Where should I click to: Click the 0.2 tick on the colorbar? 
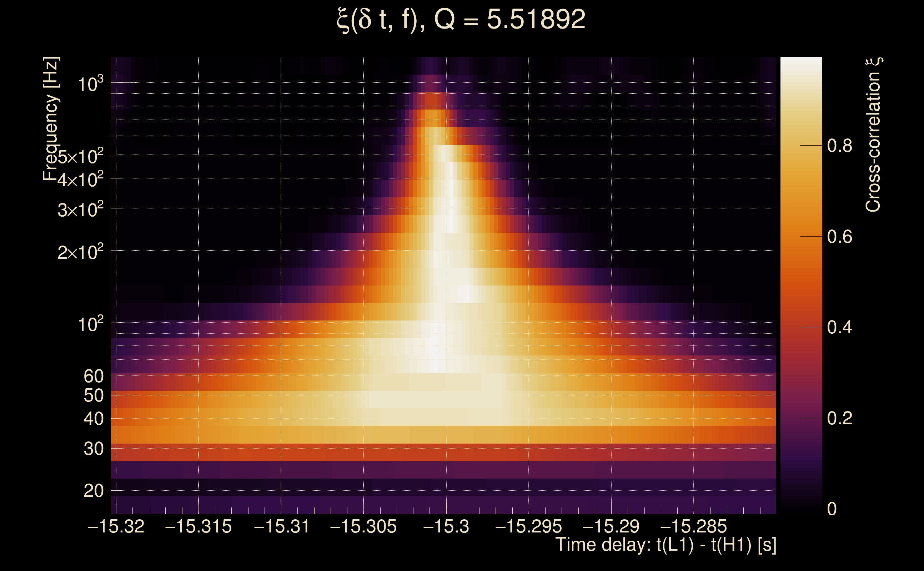(839, 418)
